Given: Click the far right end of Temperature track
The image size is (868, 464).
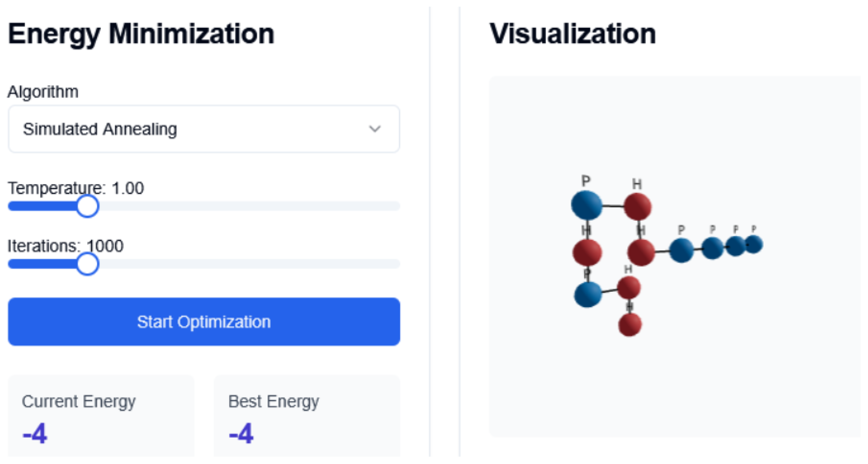Looking at the screenshot, I should click(x=397, y=206).
